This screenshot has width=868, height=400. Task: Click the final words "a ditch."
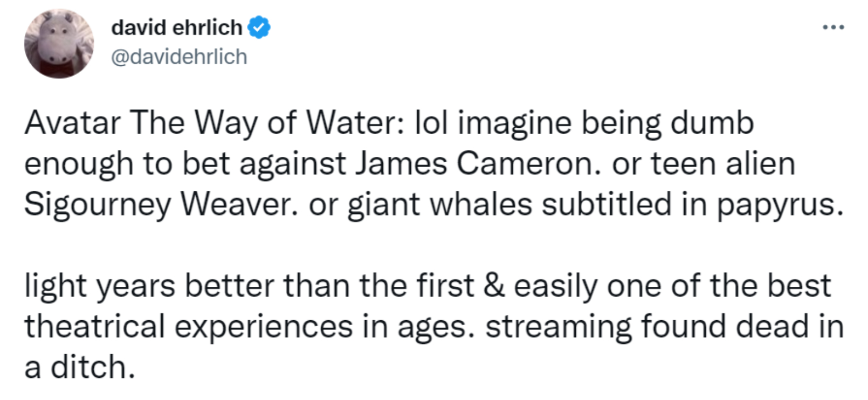coord(79,368)
